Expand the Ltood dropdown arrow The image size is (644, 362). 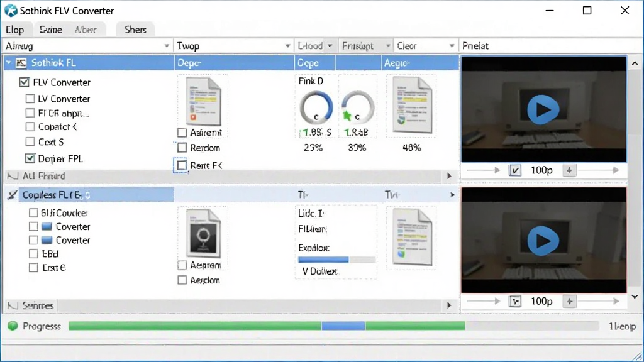[x=330, y=45]
